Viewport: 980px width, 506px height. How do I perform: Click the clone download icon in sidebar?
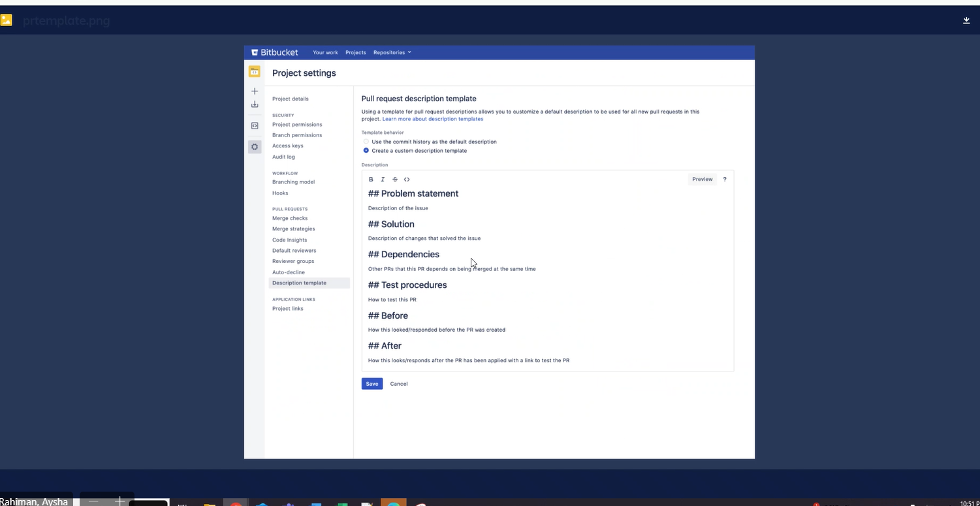pyautogui.click(x=255, y=104)
